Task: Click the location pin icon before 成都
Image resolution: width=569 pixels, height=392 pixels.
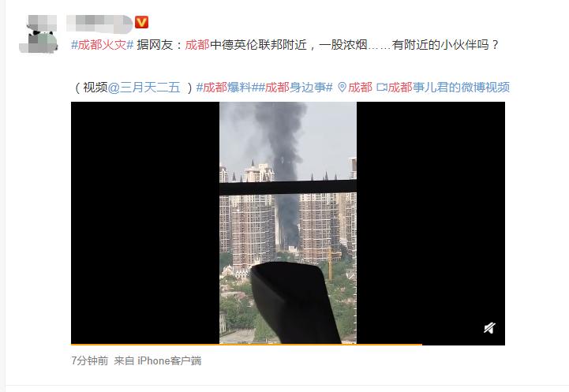Action: point(342,88)
